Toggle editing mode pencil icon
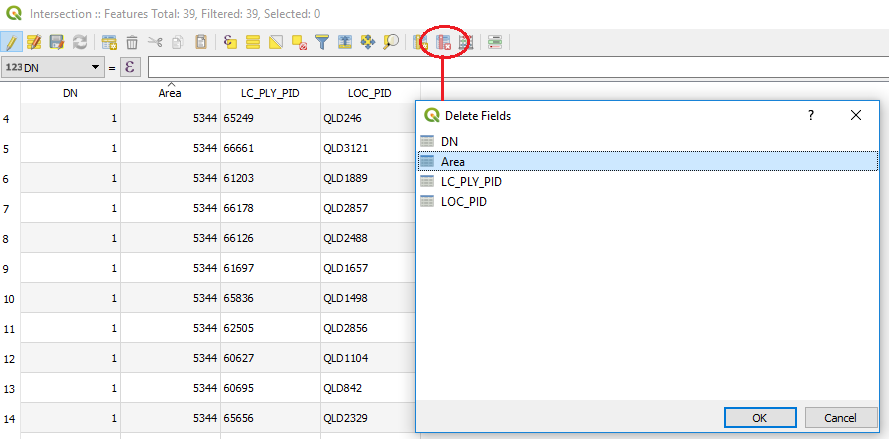 click(12, 42)
